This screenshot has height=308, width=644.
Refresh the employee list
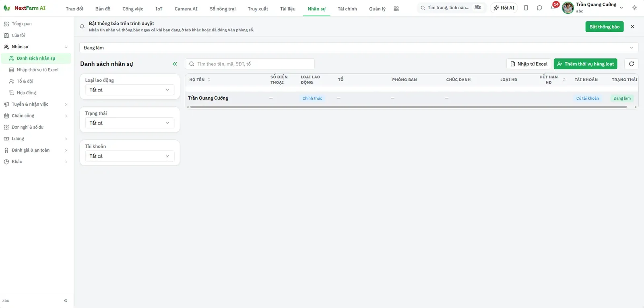click(631, 64)
